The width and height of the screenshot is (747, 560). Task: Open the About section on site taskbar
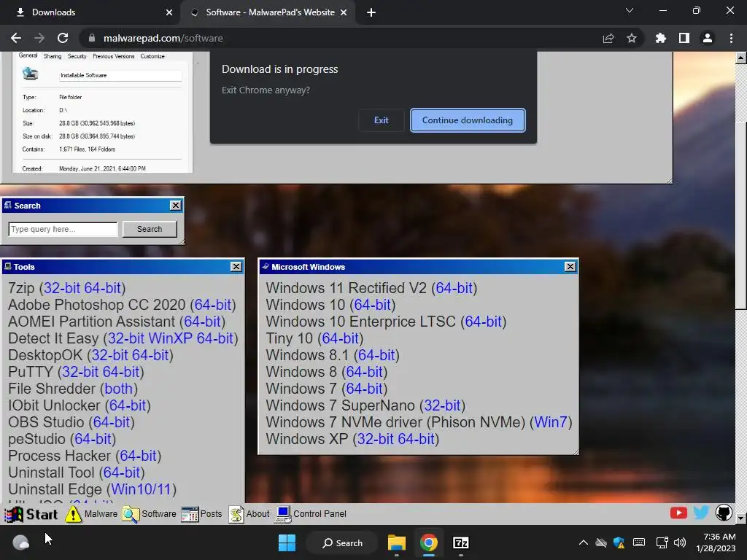[249, 514]
